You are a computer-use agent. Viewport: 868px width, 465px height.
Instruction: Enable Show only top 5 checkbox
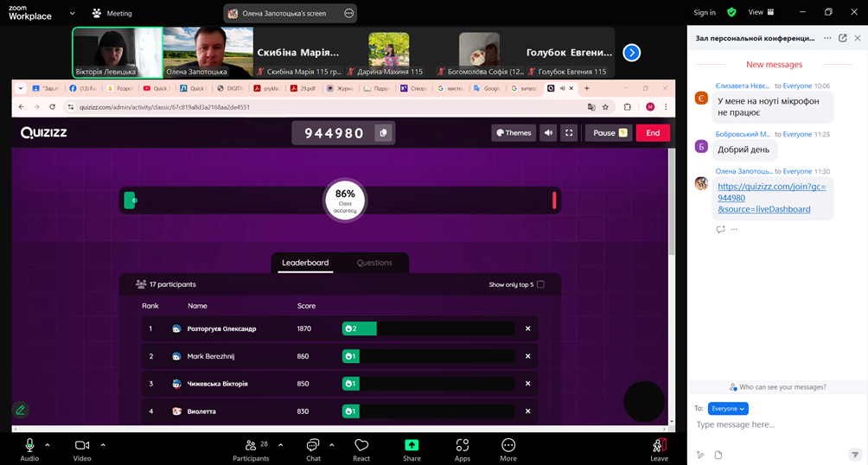click(541, 284)
